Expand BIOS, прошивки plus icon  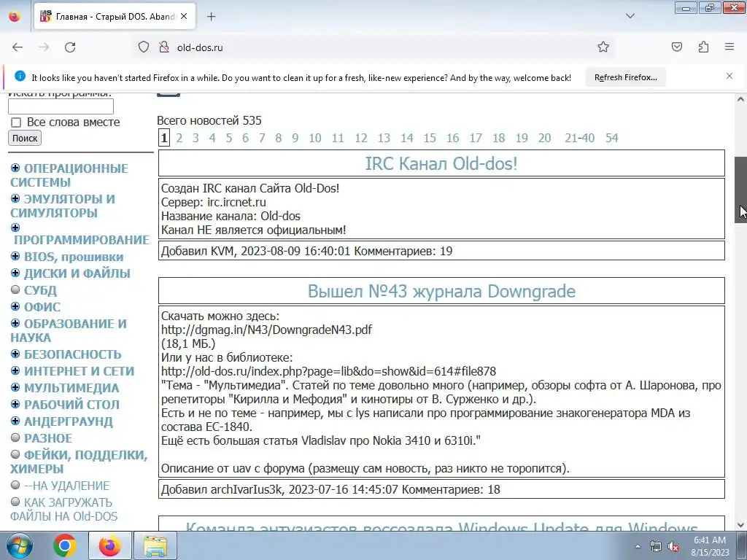tap(15, 256)
